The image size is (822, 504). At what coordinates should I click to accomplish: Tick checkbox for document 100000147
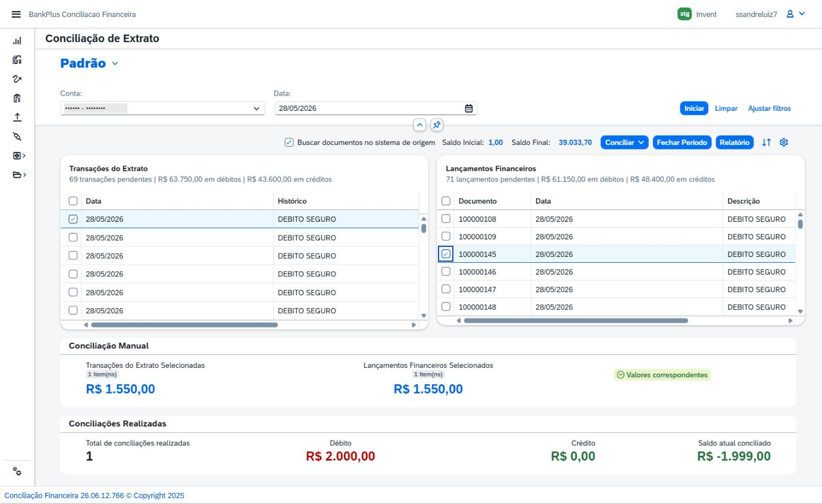tap(446, 289)
